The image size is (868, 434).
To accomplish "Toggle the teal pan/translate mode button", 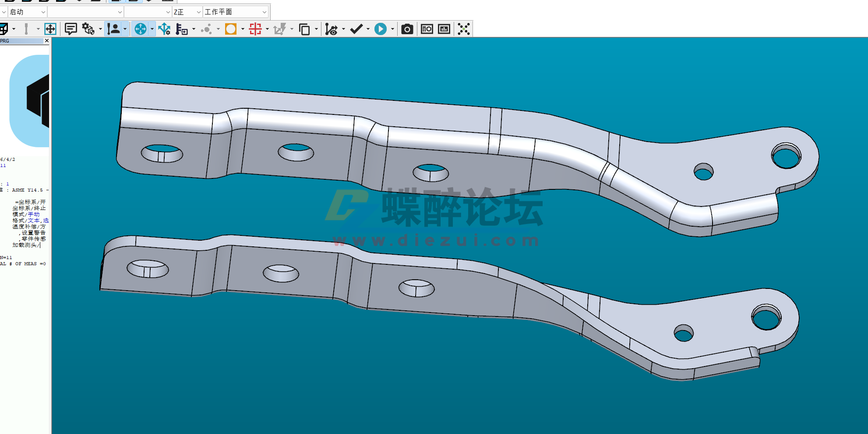I will coord(141,29).
